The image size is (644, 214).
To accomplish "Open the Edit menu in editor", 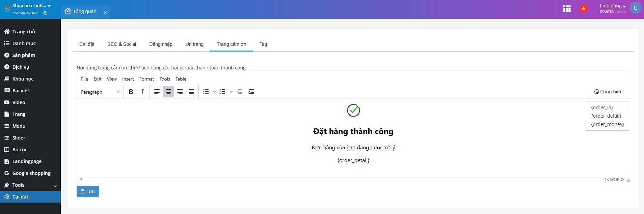I will [98, 79].
